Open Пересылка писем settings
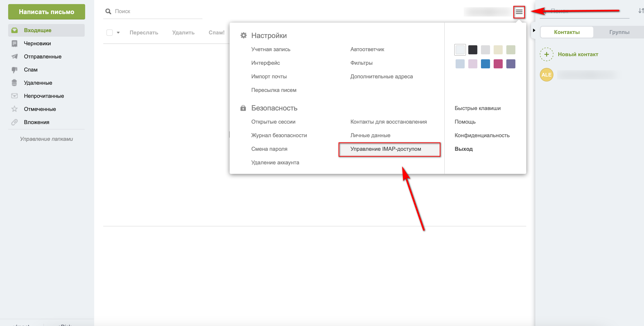Screen dimensions: 644x326 (x=274, y=90)
